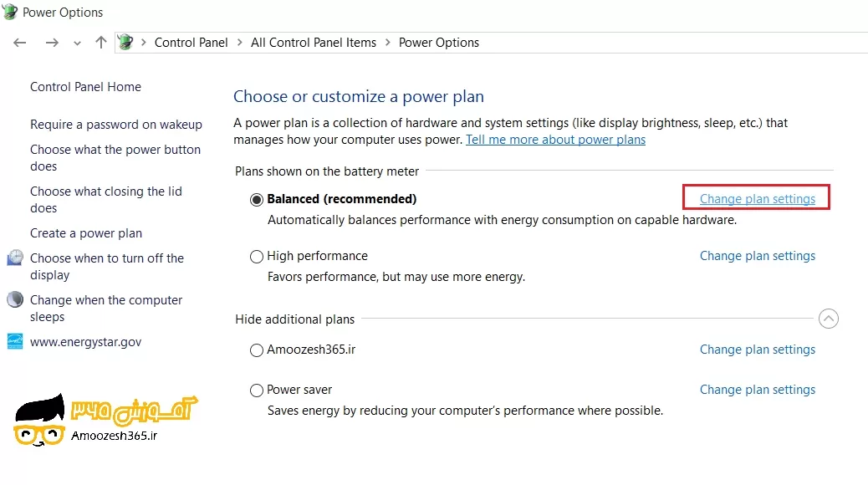Select the High performance power plan
The width and height of the screenshot is (868, 485).
pyautogui.click(x=257, y=256)
